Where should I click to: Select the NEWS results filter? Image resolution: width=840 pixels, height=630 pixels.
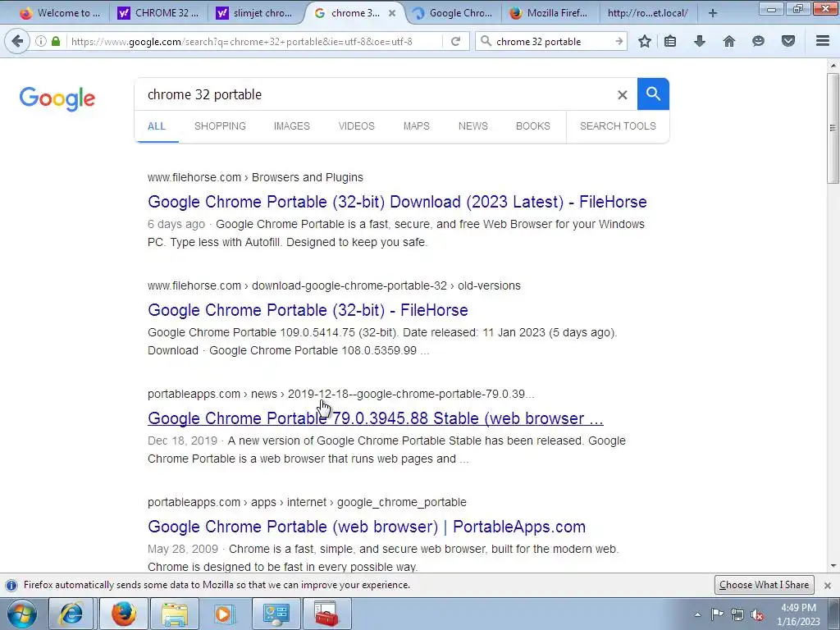coord(473,126)
